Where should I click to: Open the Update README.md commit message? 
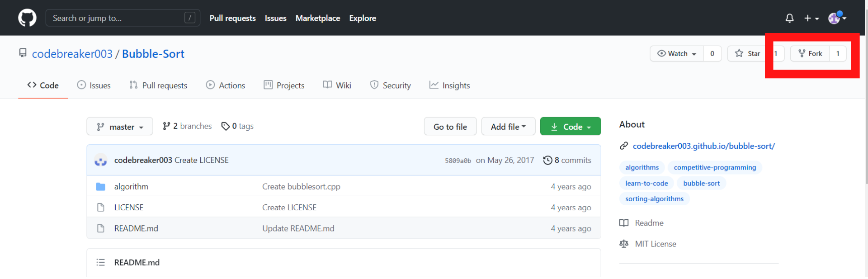point(298,228)
